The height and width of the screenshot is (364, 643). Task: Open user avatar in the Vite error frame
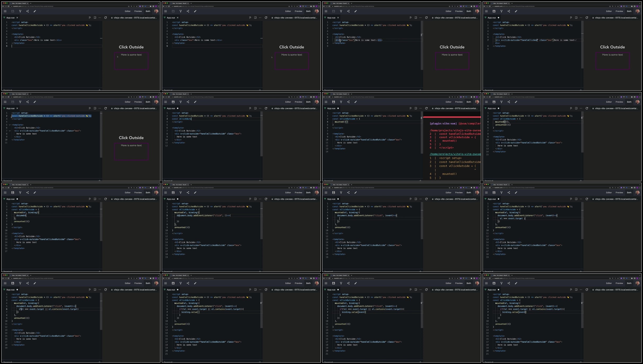coord(477,102)
